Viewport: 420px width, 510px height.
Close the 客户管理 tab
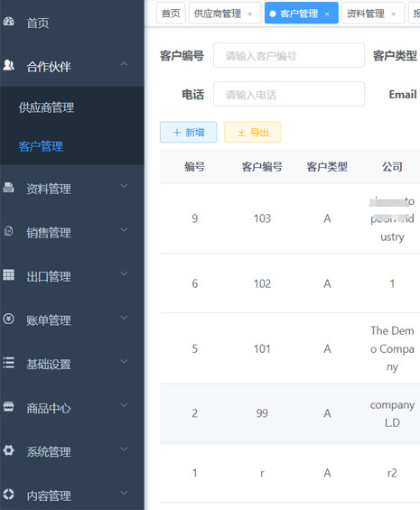[x=327, y=14]
